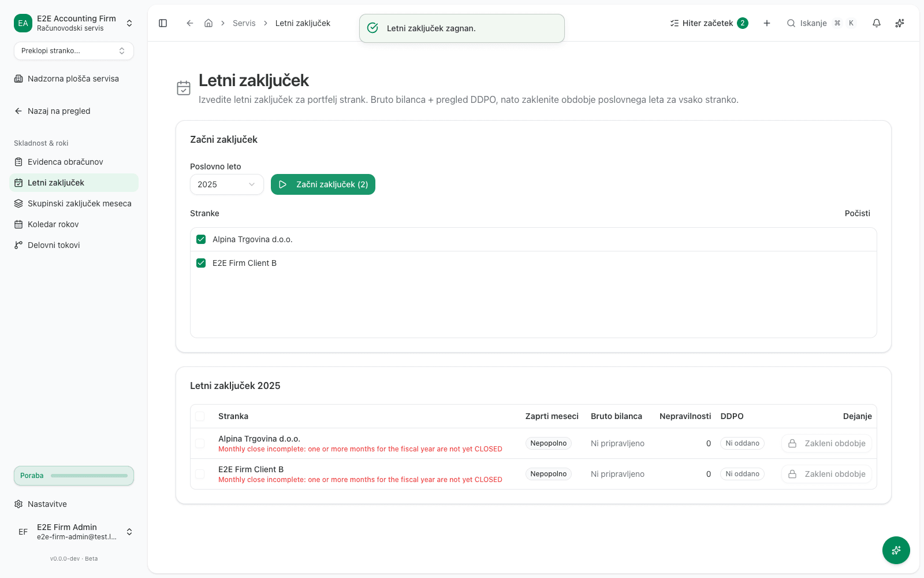924x578 pixels.
Task: Click the plus create icon
Action: coord(767,23)
